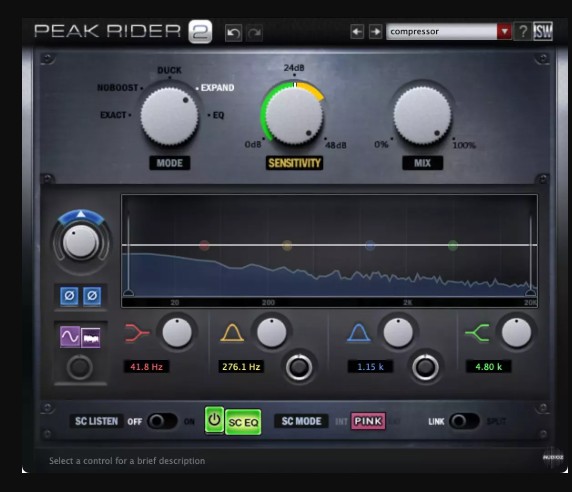Go to next preset with right arrow
572x492 pixels.
375,32
